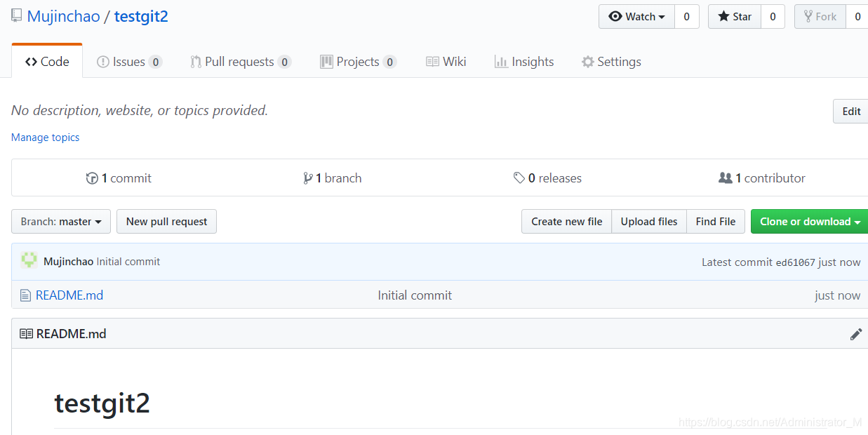Open the README.md file link
Image resolution: width=868 pixels, height=435 pixels.
click(x=69, y=295)
